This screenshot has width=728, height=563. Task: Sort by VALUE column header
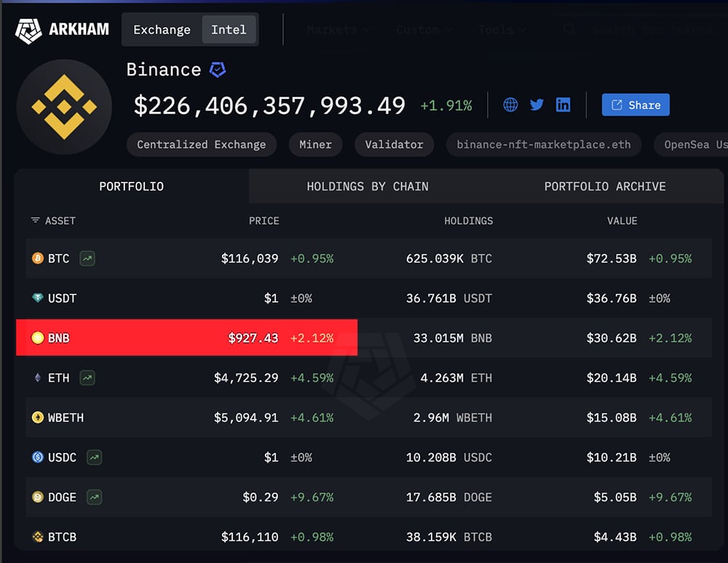point(622,220)
